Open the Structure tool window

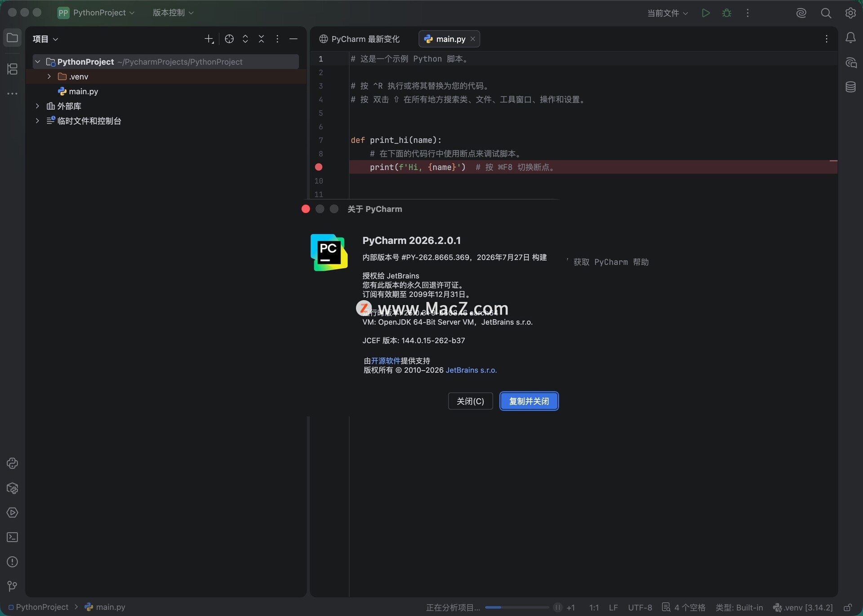tap(12, 69)
